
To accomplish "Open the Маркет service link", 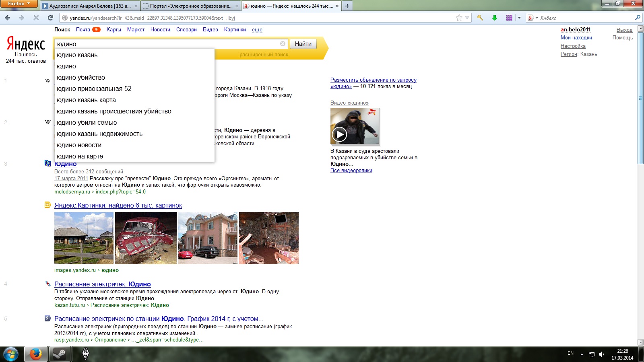I will coord(136,30).
